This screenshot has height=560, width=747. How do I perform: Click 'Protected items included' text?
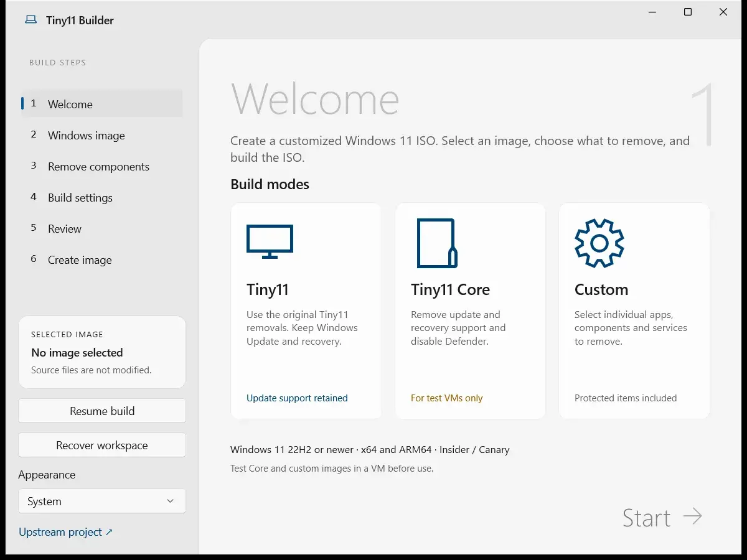pyautogui.click(x=626, y=398)
